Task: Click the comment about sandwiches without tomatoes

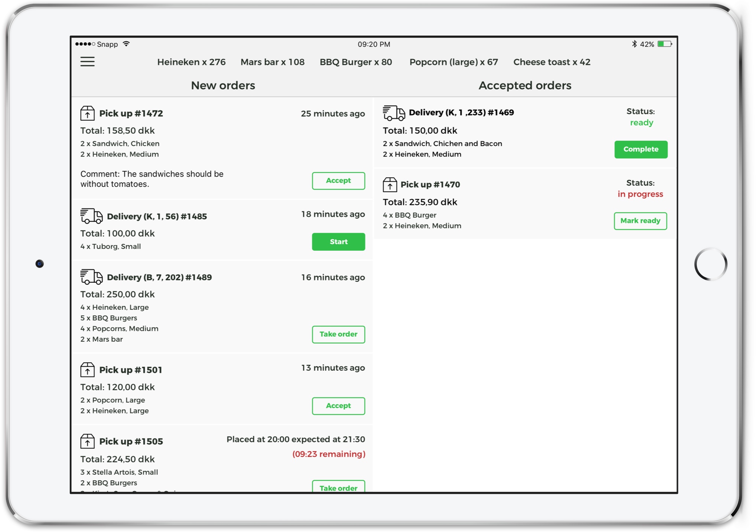Action: [x=152, y=179]
